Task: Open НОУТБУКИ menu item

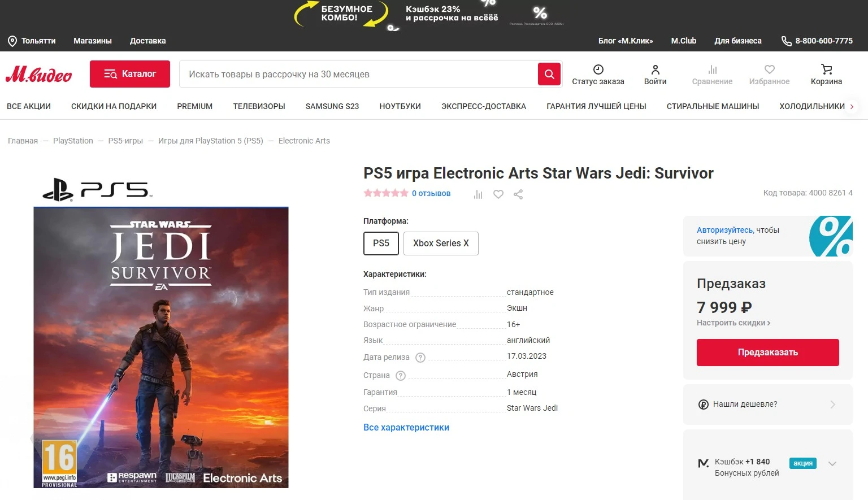Action: (x=400, y=106)
